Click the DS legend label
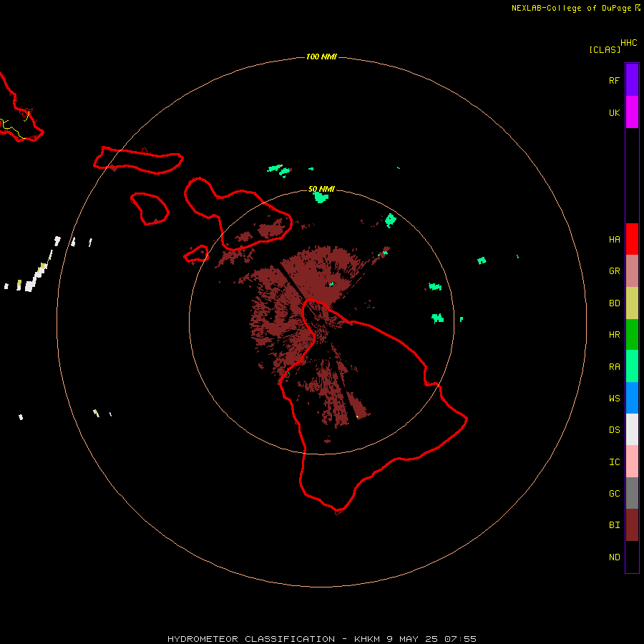Image resolution: width=644 pixels, height=644 pixels. (614, 430)
